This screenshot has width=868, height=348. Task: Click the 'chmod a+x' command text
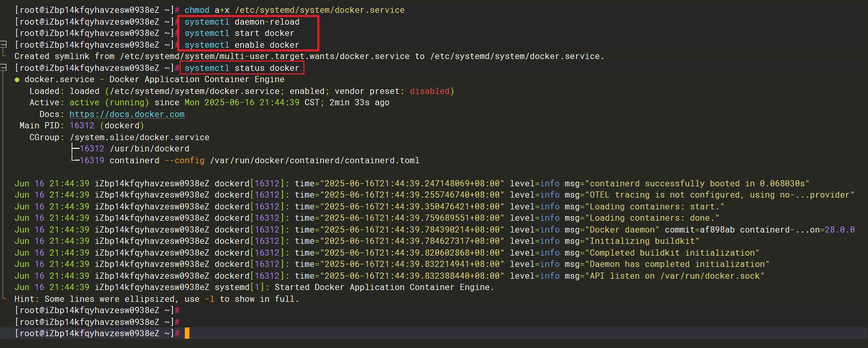207,10
